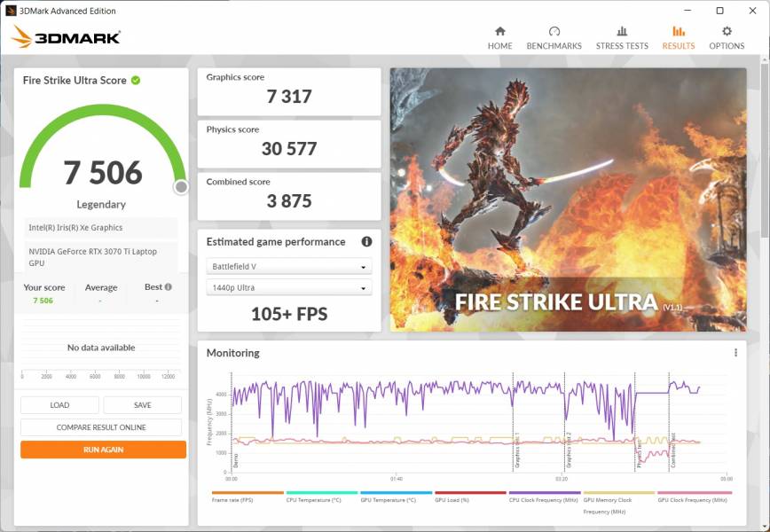
Task: Toggle the Frame rate (FPS) legend swatch
Action: coord(247,492)
